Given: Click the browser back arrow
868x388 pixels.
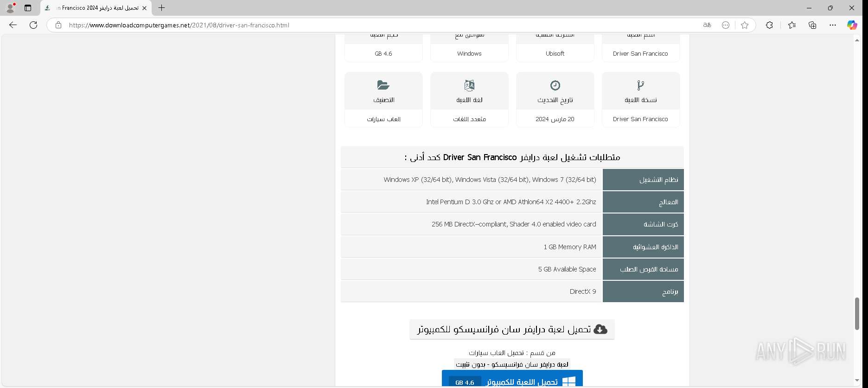Looking at the screenshot, I should pos(13,25).
